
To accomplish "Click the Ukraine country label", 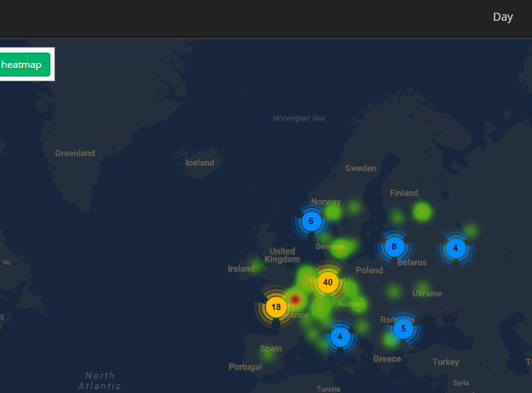I will 427,293.
